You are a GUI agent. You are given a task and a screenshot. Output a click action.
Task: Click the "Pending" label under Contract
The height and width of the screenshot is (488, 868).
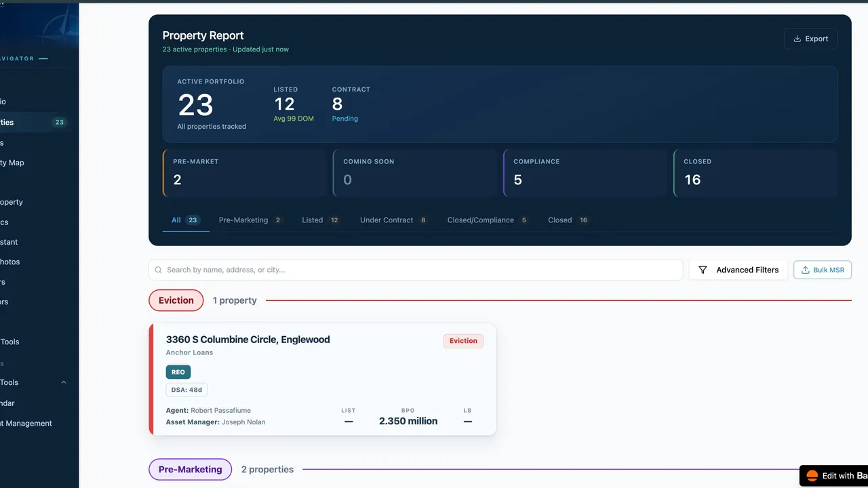pos(345,119)
